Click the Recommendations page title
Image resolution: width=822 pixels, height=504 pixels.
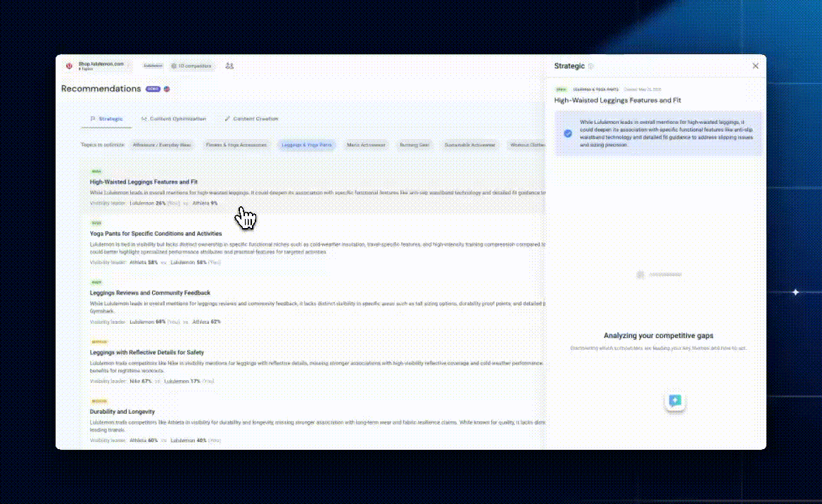(101, 89)
